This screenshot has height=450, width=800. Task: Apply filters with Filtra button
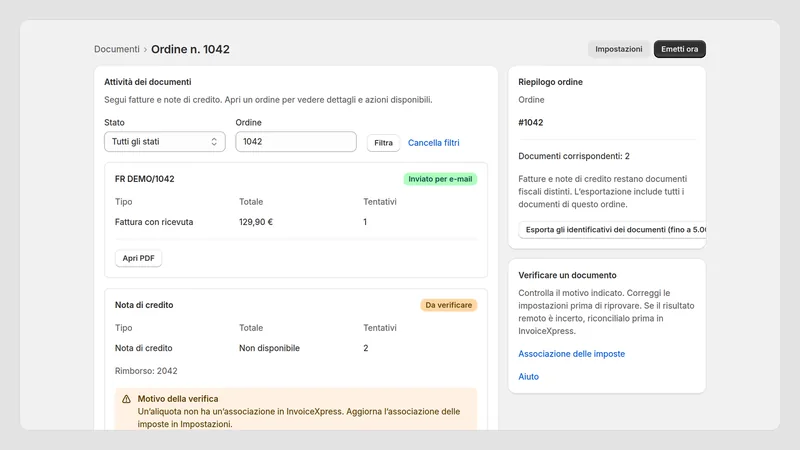point(383,143)
